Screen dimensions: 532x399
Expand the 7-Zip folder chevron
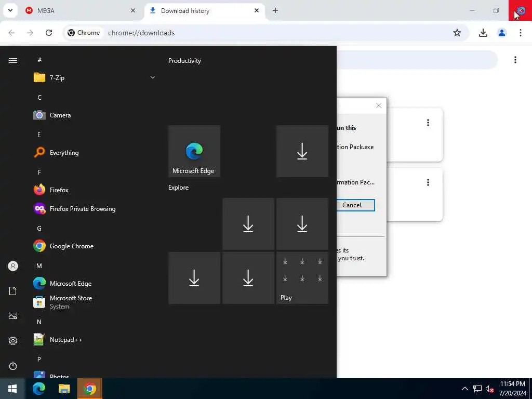pos(153,78)
